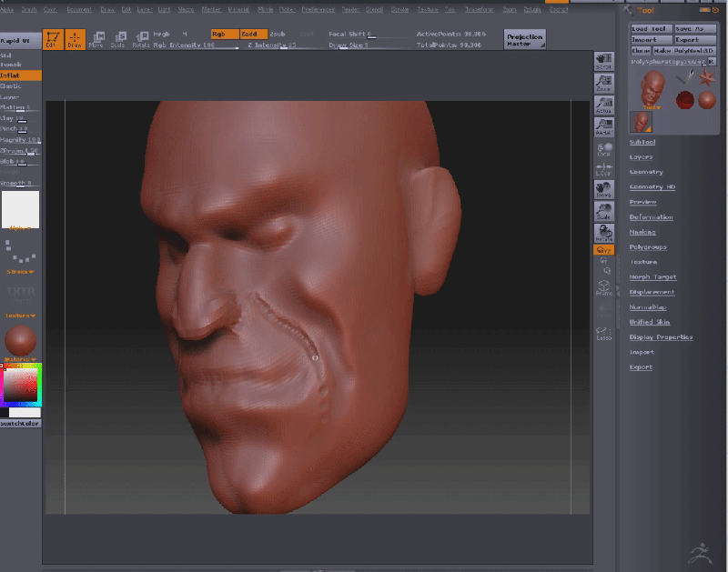Toggle the Rgb paint mode
The image size is (728, 572).
click(225, 34)
